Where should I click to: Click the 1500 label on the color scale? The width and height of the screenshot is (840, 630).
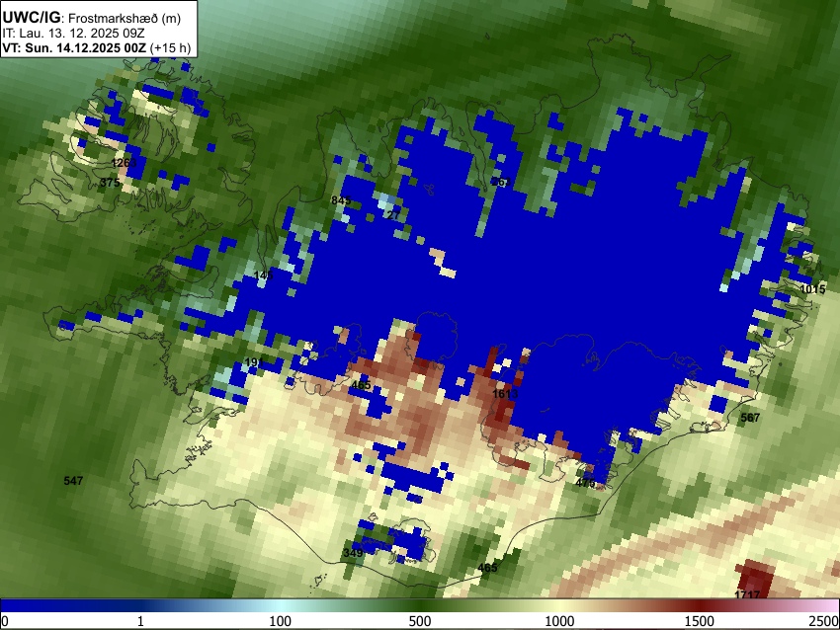pyautogui.click(x=700, y=621)
